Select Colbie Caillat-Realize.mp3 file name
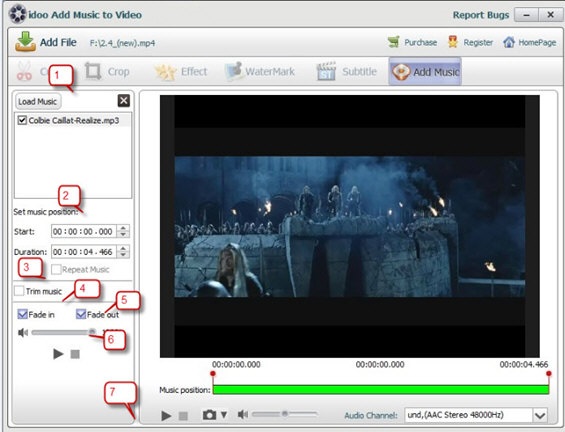 pos(74,120)
